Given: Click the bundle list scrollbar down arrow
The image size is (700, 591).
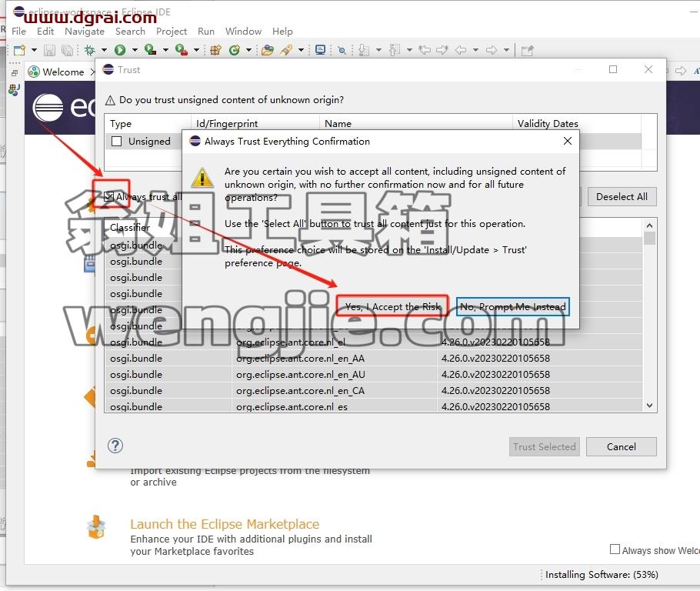Looking at the screenshot, I should coord(649,406).
